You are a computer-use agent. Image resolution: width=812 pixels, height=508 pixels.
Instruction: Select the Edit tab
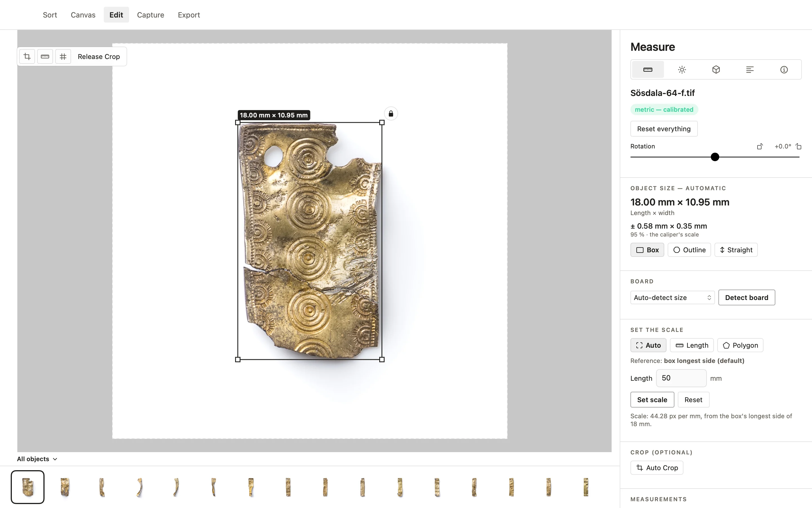[x=116, y=15]
